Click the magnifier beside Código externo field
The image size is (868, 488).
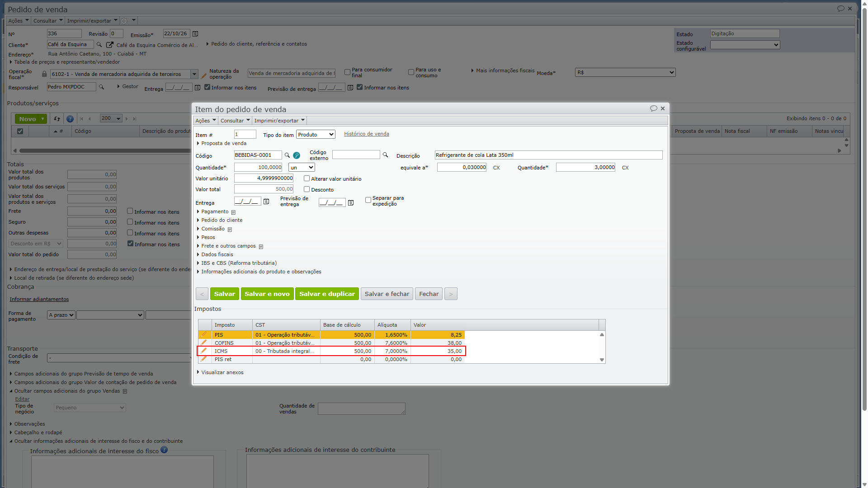pos(386,155)
